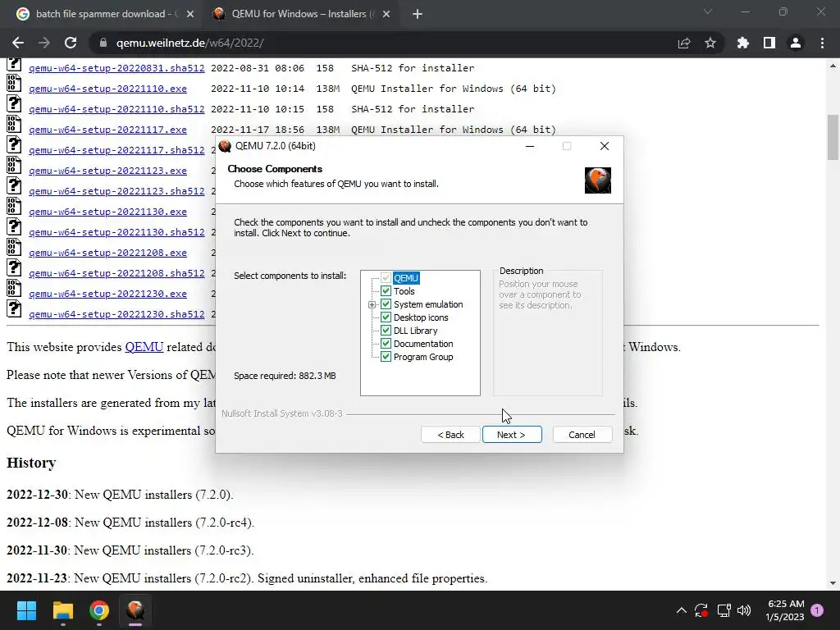Click the page vertical scrollbar thumb
840x630 pixels.
[833, 137]
